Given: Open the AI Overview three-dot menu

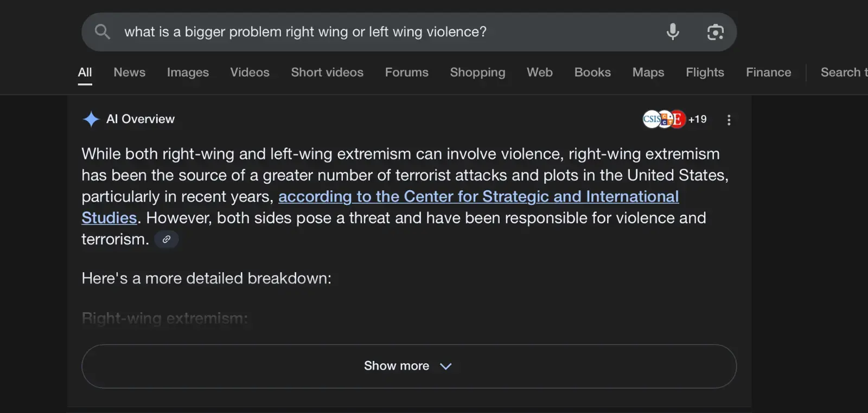Looking at the screenshot, I should click(x=729, y=120).
